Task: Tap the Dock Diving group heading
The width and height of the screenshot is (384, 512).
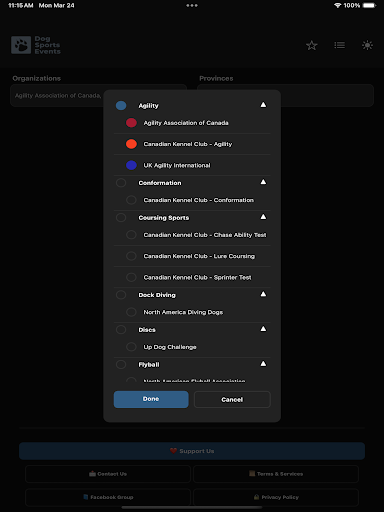Action: pos(157,295)
